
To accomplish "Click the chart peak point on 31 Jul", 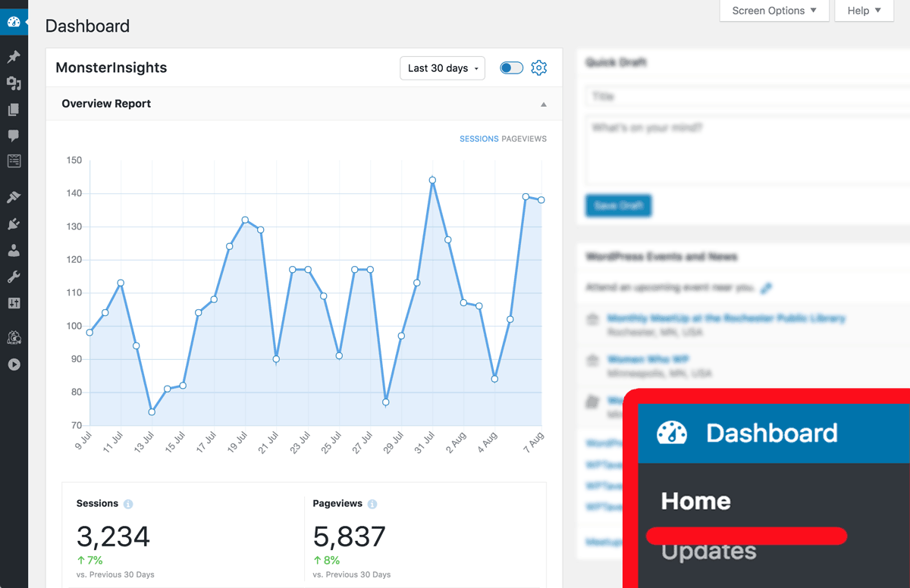I will click(432, 180).
